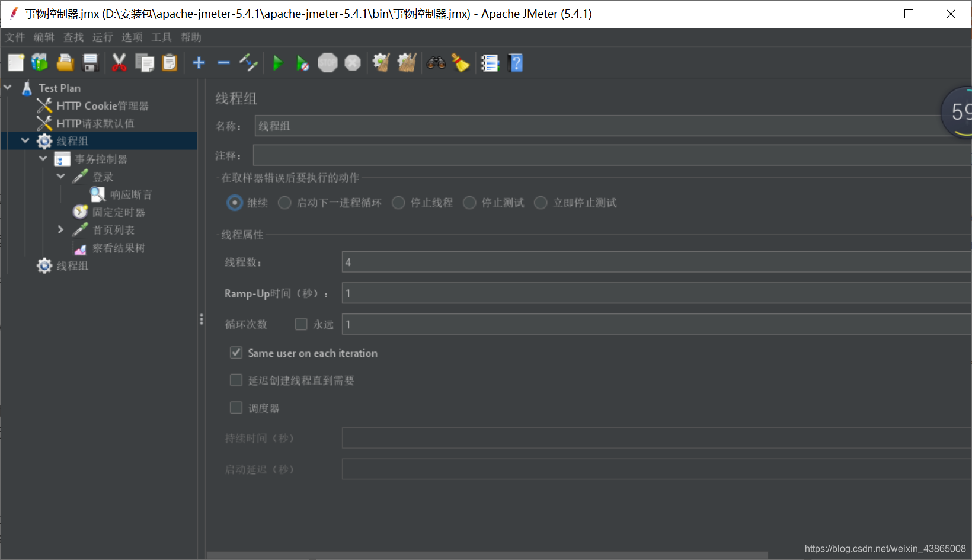Collapse the selected 线程组 node
972x560 pixels.
click(x=25, y=141)
